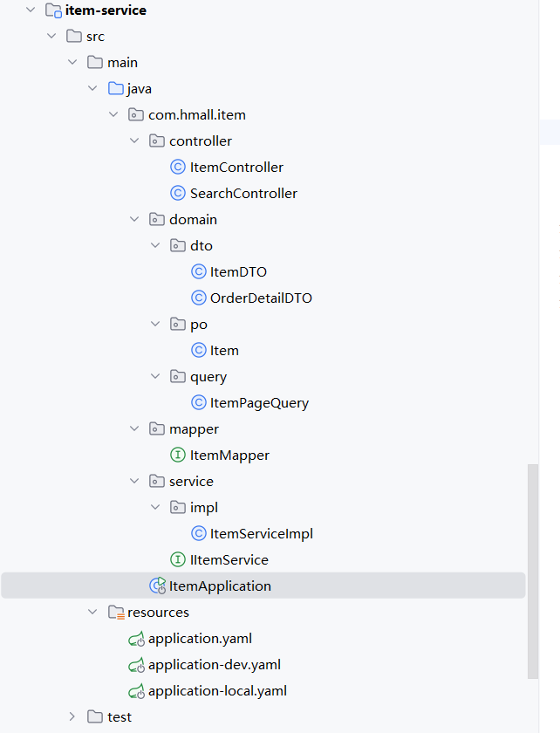Image resolution: width=560 pixels, height=733 pixels.
Task: Collapse the main folder
Action: (72, 62)
